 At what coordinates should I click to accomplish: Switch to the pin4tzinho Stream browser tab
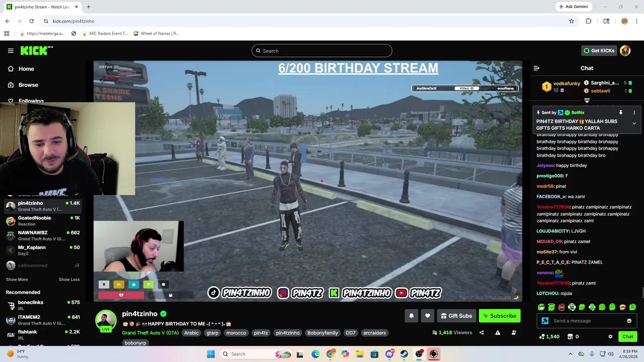point(41,7)
